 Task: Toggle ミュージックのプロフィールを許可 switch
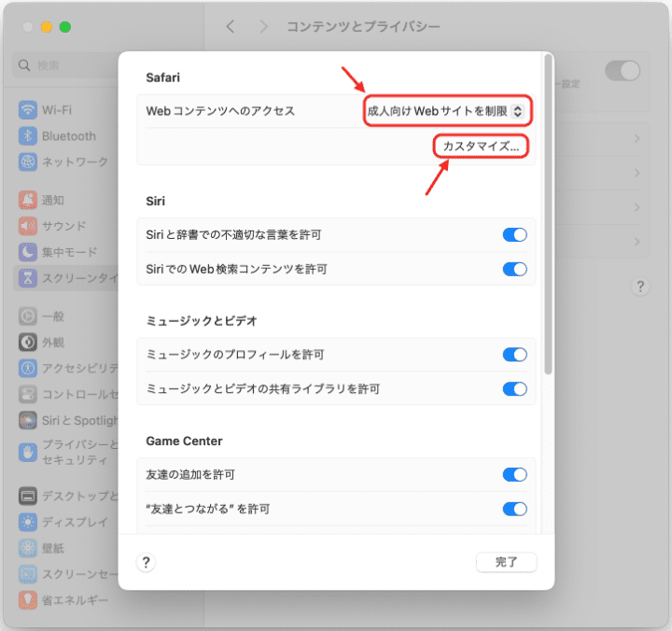514,355
